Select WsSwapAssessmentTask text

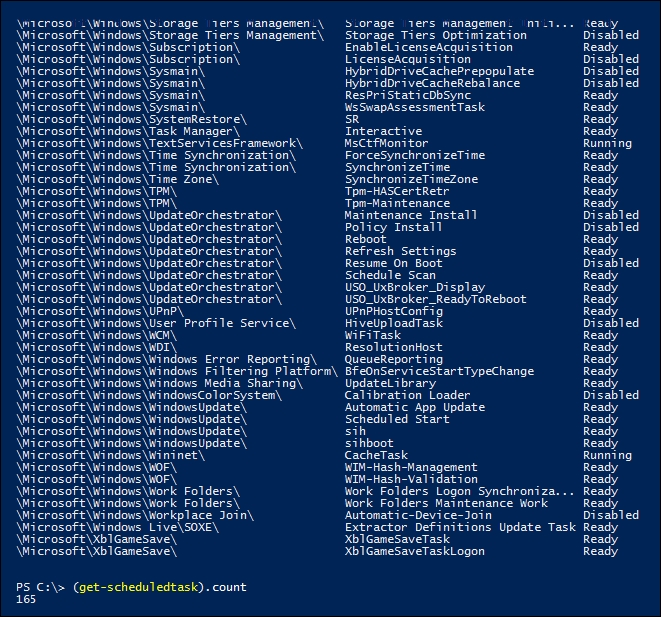(x=415, y=107)
